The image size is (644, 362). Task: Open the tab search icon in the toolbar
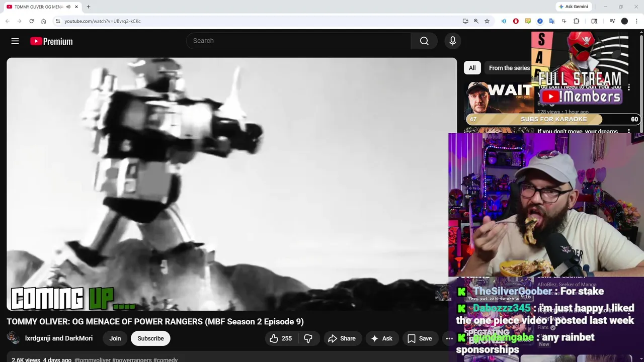click(x=594, y=21)
